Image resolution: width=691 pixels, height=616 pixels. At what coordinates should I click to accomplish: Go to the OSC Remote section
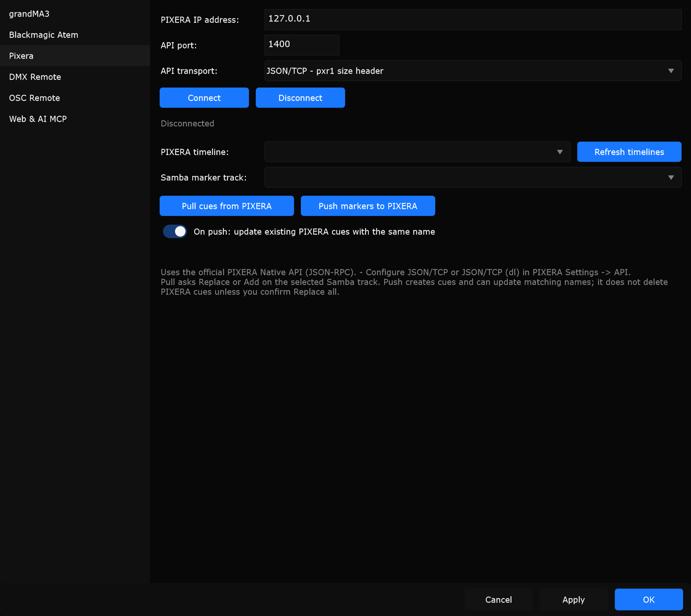pyautogui.click(x=75, y=98)
